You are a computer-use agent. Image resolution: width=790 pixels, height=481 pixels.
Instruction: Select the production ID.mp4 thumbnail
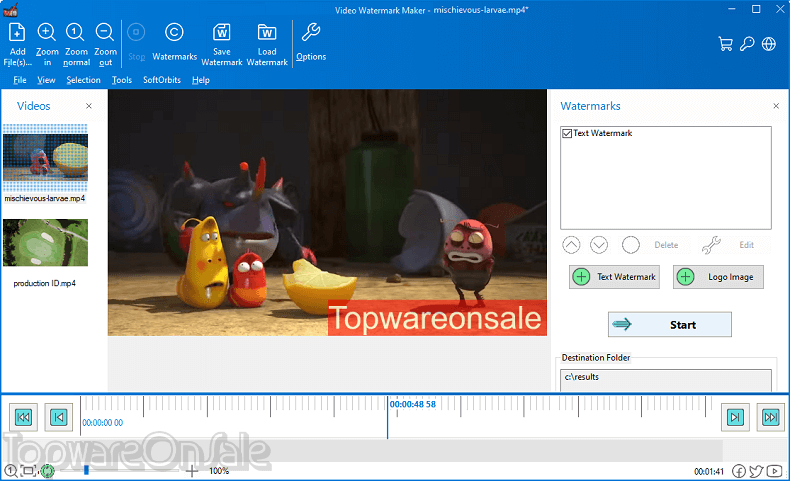(45, 243)
